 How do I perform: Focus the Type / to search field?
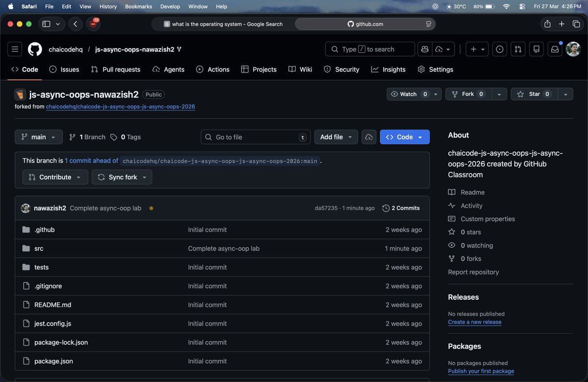(370, 49)
